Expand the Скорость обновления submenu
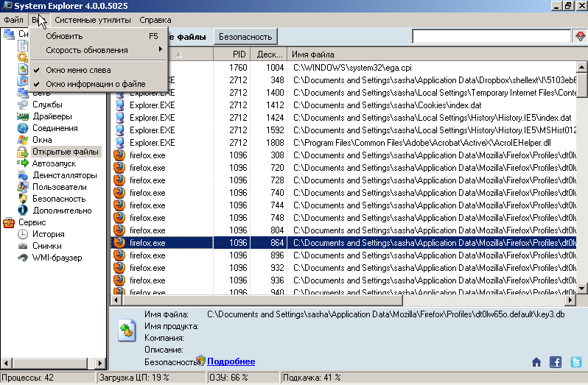Screen dimensions: 588x385 (98, 50)
